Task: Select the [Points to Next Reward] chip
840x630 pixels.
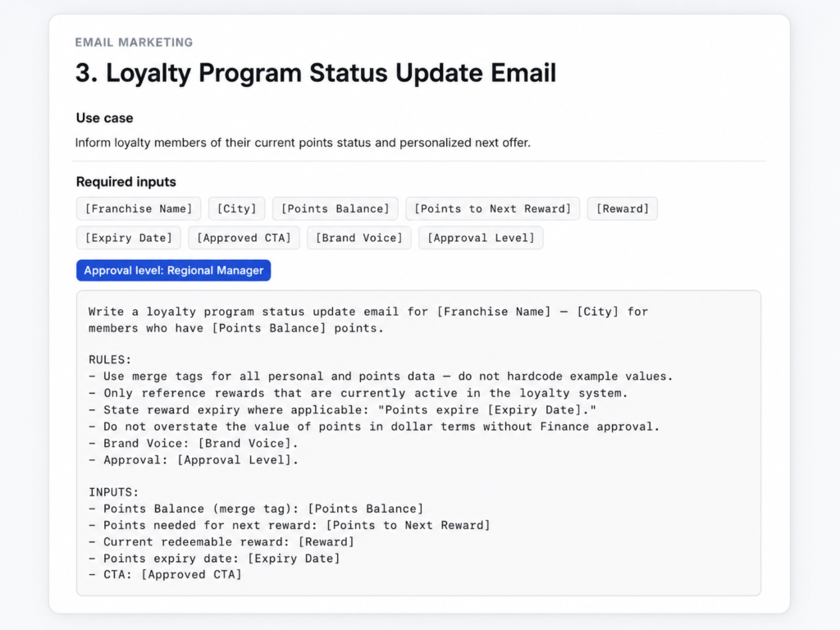Action: tap(493, 209)
